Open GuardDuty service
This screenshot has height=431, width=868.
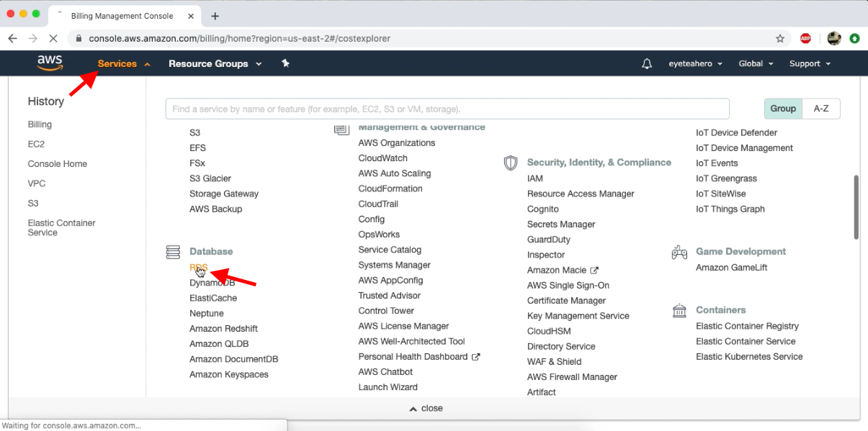click(549, 240)
